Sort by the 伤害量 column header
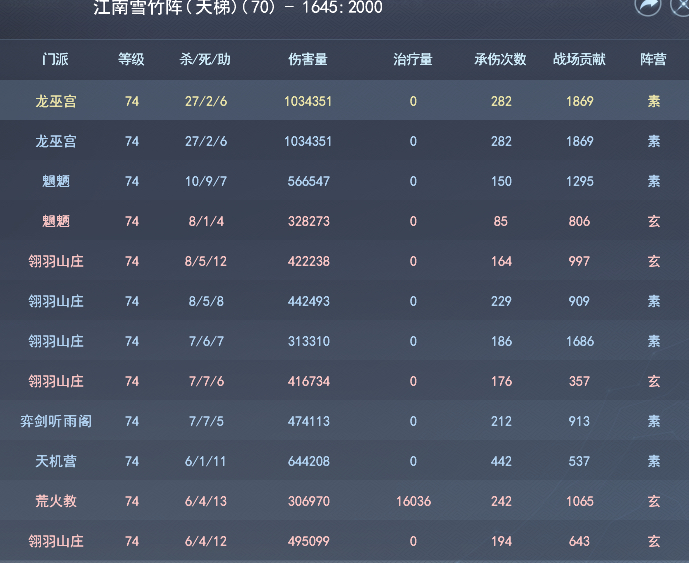Viewport: 689px width, 563px height. pyautogui.click(x=308, y=59)
